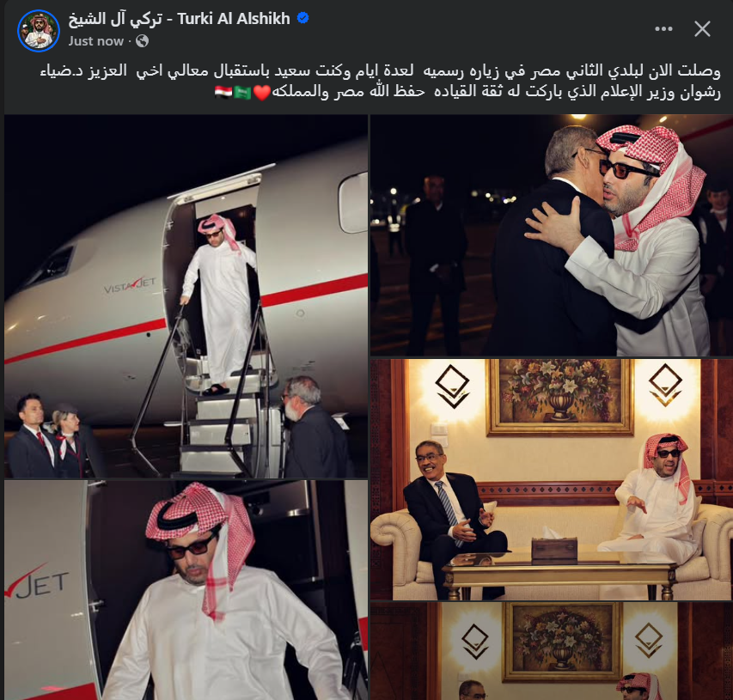Screen dimensions: 733x700
Task: Close the post with the X icon
Action: pos(702,29)
